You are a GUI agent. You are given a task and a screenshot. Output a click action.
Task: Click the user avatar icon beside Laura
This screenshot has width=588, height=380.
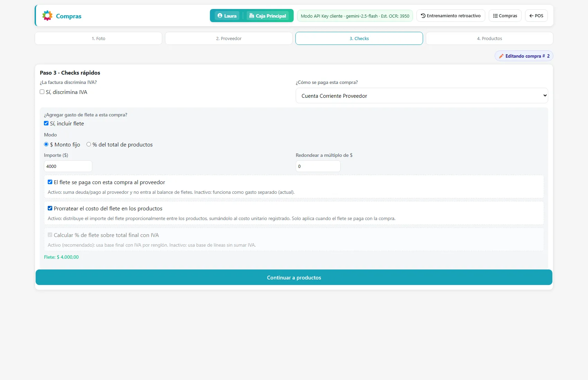coord(220,16)
